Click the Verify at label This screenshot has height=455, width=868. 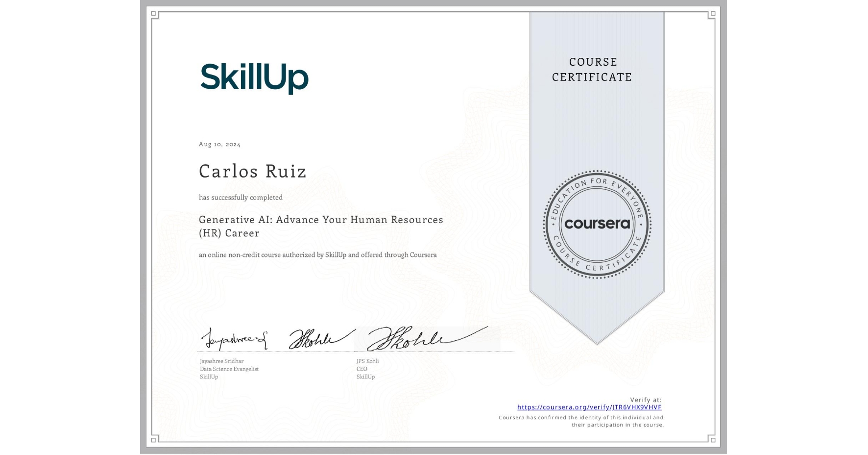click(645, 399)
